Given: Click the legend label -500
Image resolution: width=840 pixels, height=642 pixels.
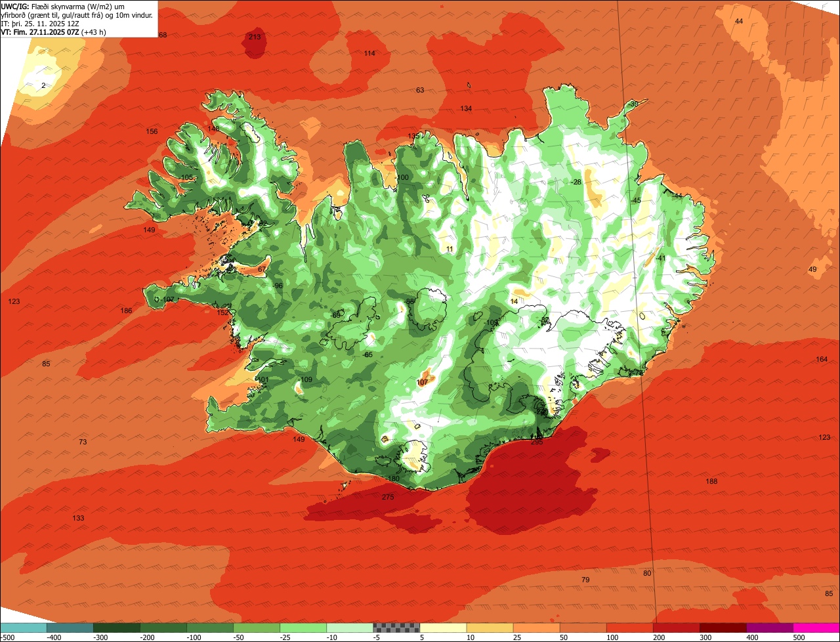Looking at the screenshot, I should click(7, 637).
